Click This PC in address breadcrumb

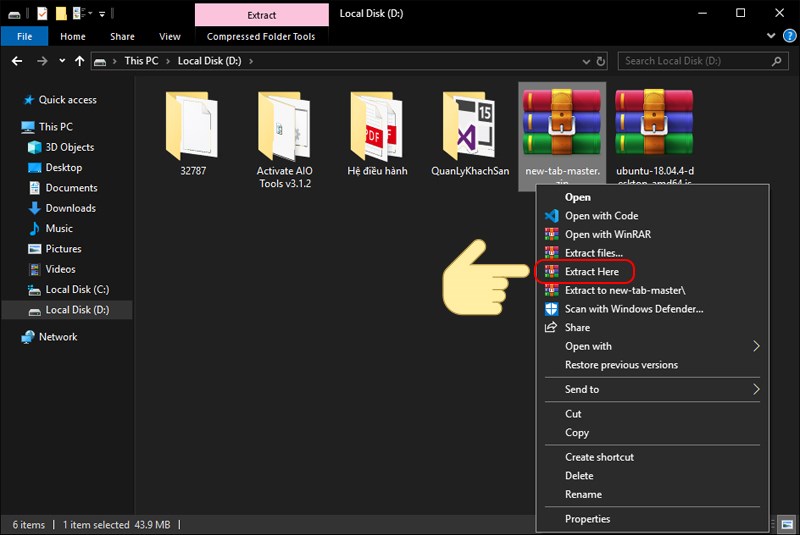[141, 61]
